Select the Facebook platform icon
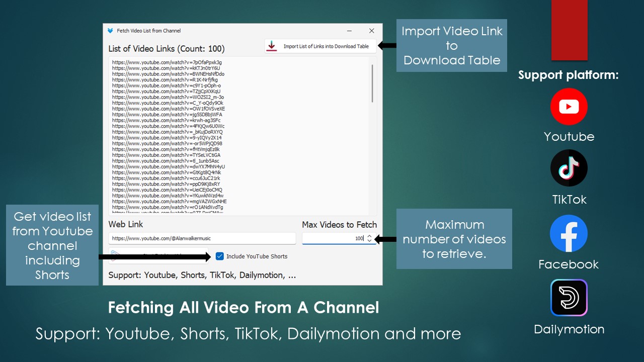This screenshot has width=644, height=362. (569, 233)
